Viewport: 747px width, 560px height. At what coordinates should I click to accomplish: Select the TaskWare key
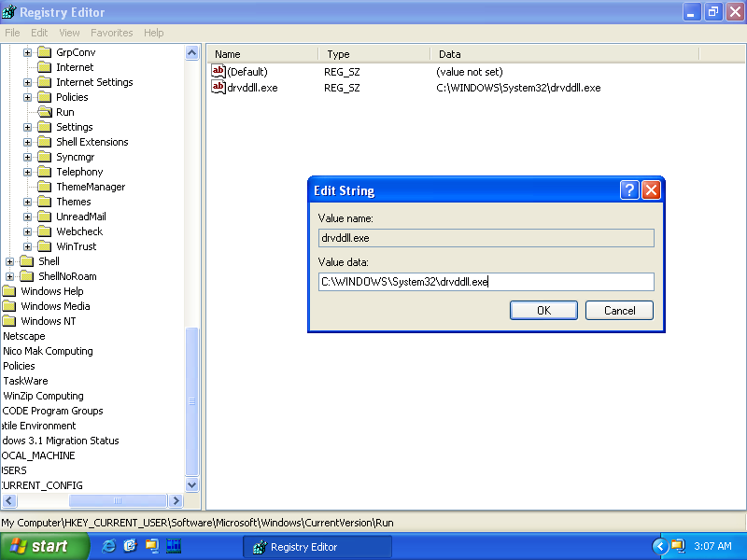click(25, 381)
